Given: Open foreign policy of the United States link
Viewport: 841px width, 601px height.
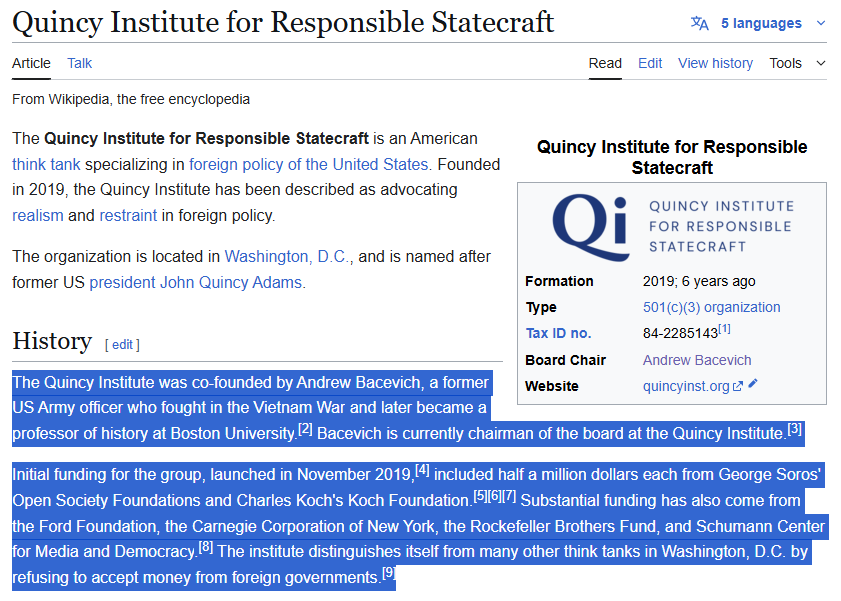Looking at the screenshot, I should pos(308,164).
